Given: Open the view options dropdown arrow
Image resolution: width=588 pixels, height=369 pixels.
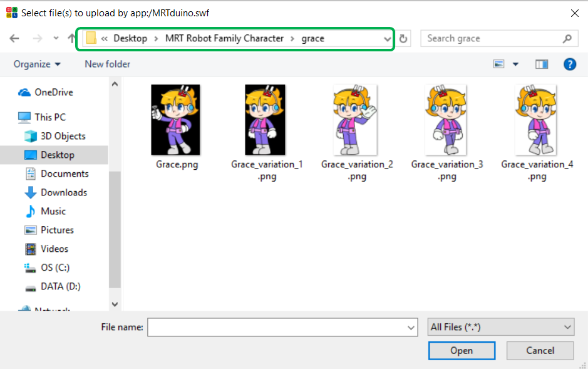Looking at the screenshot, I should pyautogui.click(x=516, y=64).
